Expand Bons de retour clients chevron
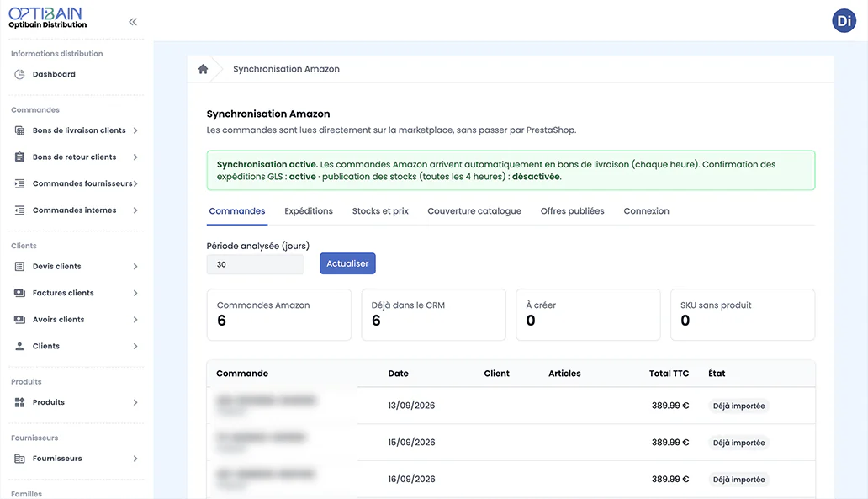 click(135, 157)
